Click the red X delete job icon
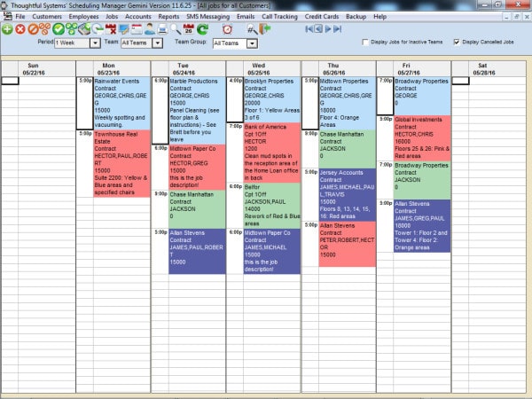This screenshot has height=399, width=532. point(20,29)
